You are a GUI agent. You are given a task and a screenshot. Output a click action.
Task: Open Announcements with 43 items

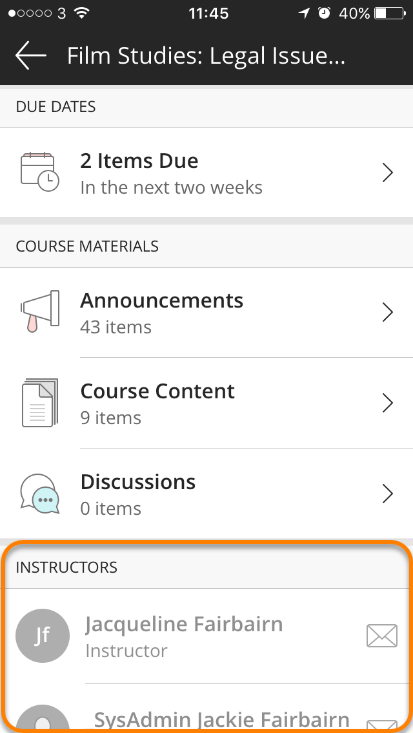pos(206,312)
